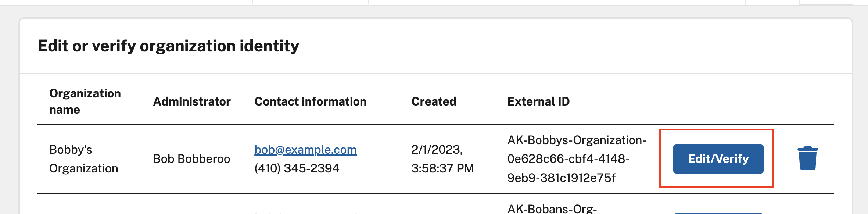Viewport: 868px width, 214px height.
Task: Click the AK-Bobans-Org- external ID text
Action: pos(552,209)
